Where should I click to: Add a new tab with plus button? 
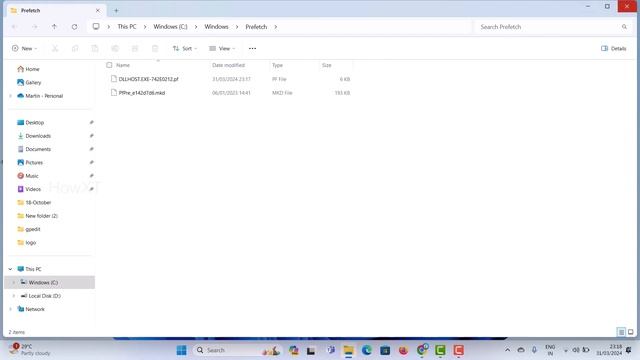coord(116,11)
